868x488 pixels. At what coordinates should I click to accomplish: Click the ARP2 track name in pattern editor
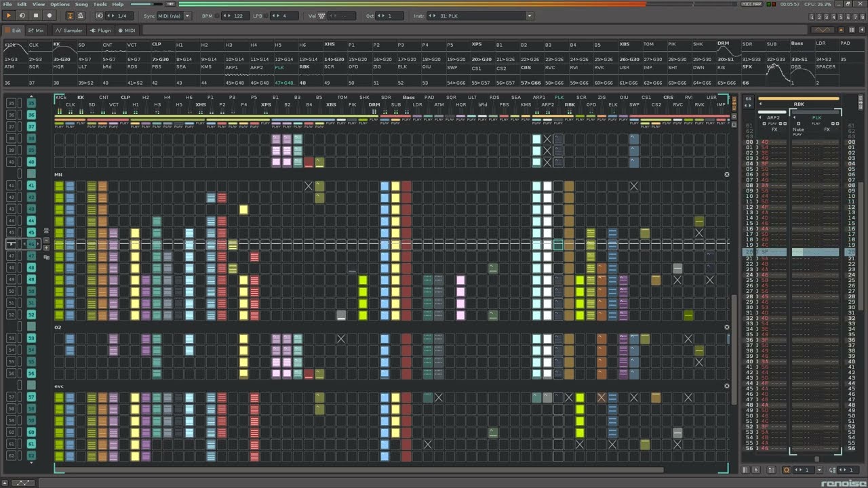click(x=774, y=117)
